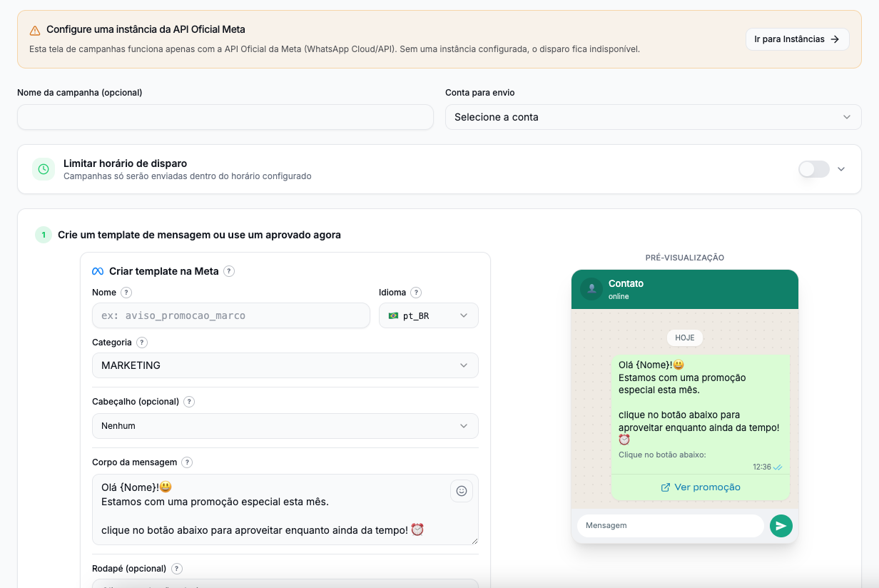Click the 'HOJE' date chip in preview
Image resolution: width=879 pixels, height=588 pixels.
685,338
